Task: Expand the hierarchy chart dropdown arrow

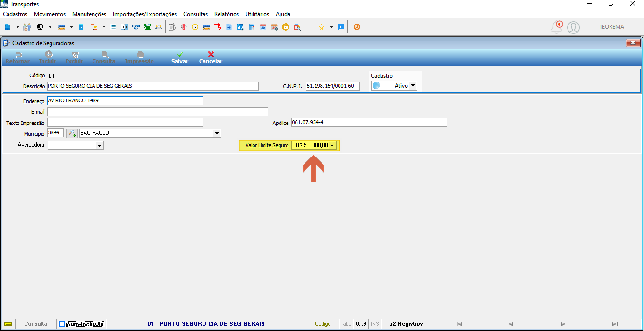Action: [x=104, y=27]
